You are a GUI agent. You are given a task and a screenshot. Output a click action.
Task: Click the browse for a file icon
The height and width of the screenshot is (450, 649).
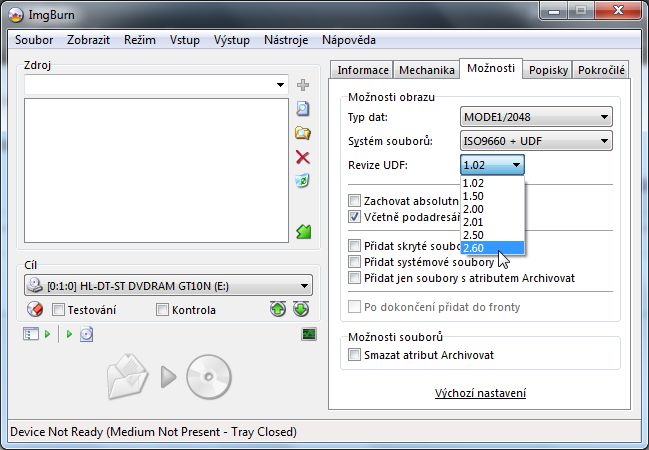(303, 109)
